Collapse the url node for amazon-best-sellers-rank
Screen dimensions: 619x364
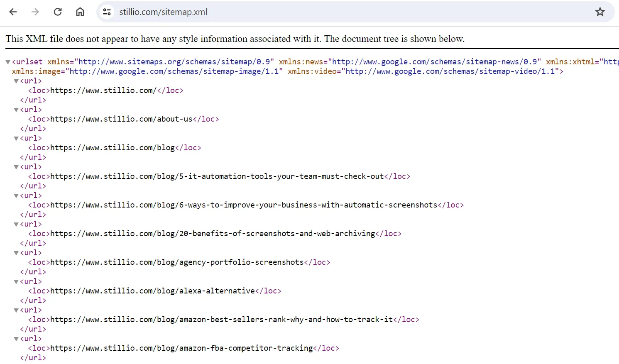coord(16,310)
